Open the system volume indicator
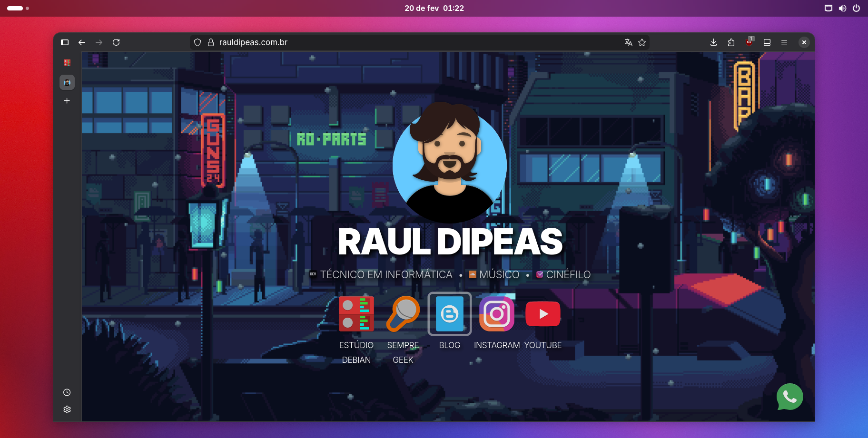This screenshot has height=438, width=868. [842, 8]
